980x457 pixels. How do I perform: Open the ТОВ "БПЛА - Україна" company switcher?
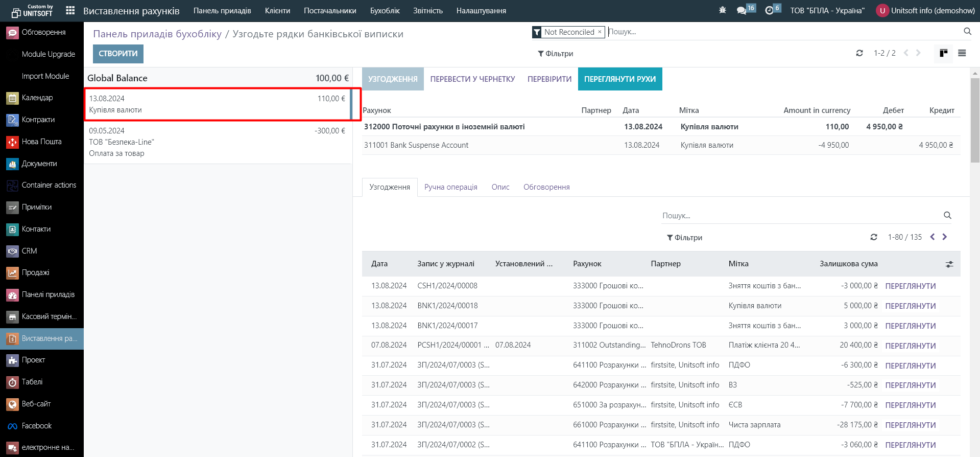[x=827, y=11]
